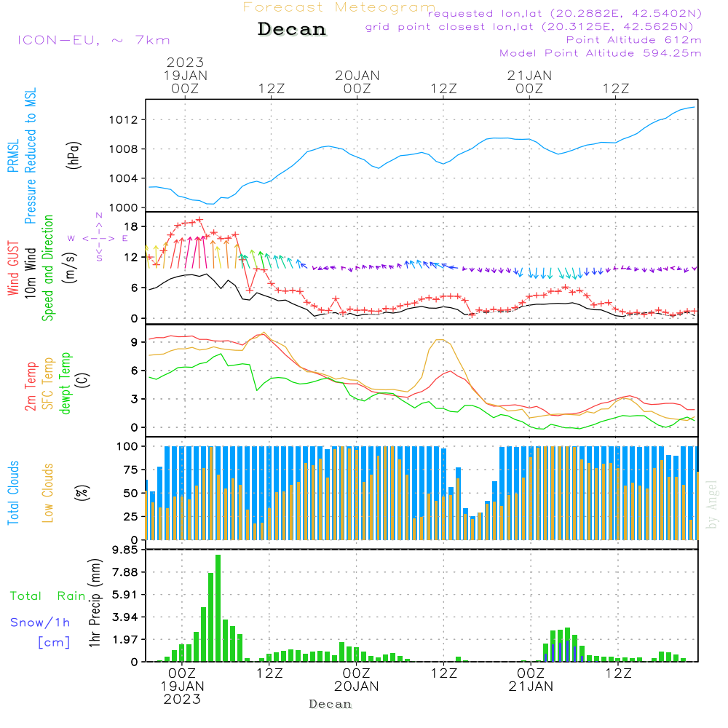728x728 pixels.
Task: Click "Point Altitude 612m" text
Action: (x=634, y=40)
